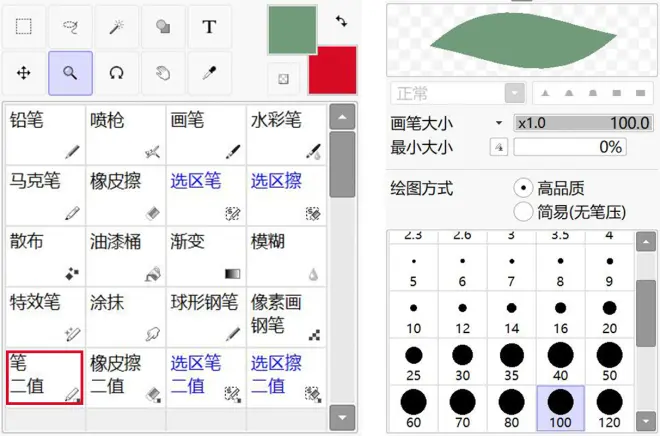Set brush size preset to 60

pos(413,408)
